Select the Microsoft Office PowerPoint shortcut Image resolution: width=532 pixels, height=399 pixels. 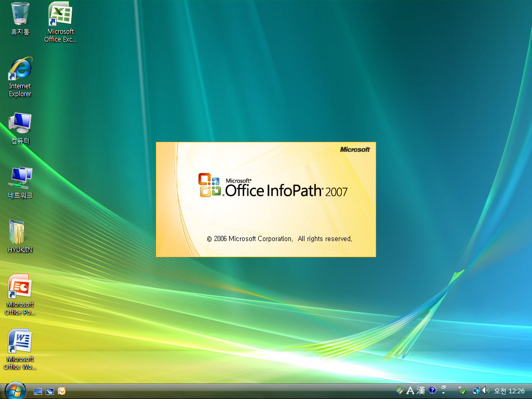click(20, 295)
